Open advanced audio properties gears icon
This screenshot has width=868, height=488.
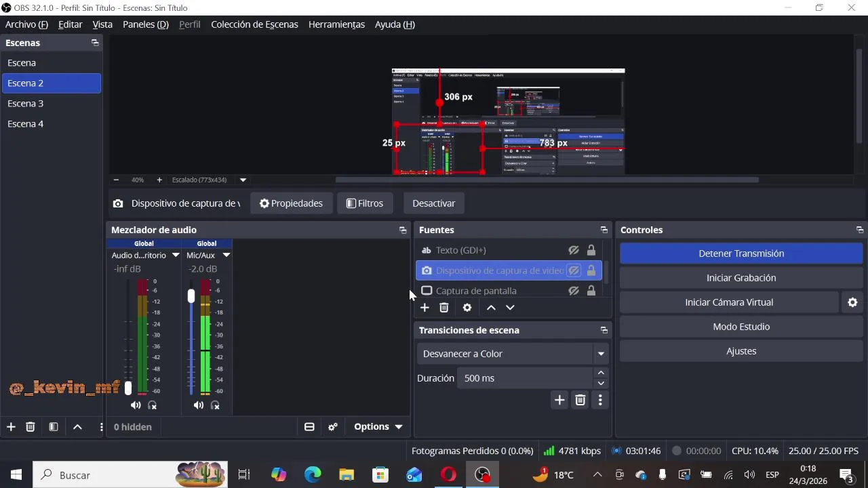click(x=333, y=427)
